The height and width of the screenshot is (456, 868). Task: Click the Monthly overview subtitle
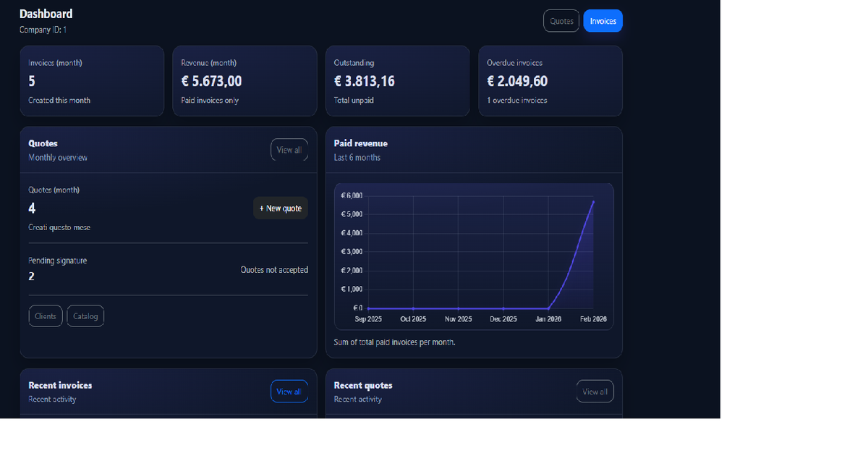click(x=58, y=157)
